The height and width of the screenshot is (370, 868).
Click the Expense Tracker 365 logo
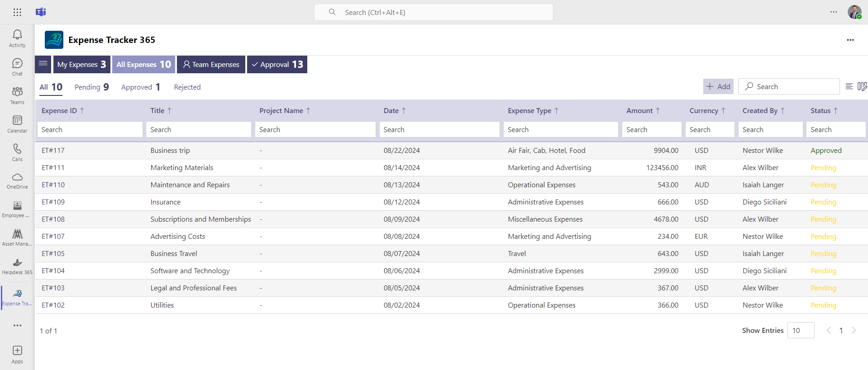tap(54, 40)
